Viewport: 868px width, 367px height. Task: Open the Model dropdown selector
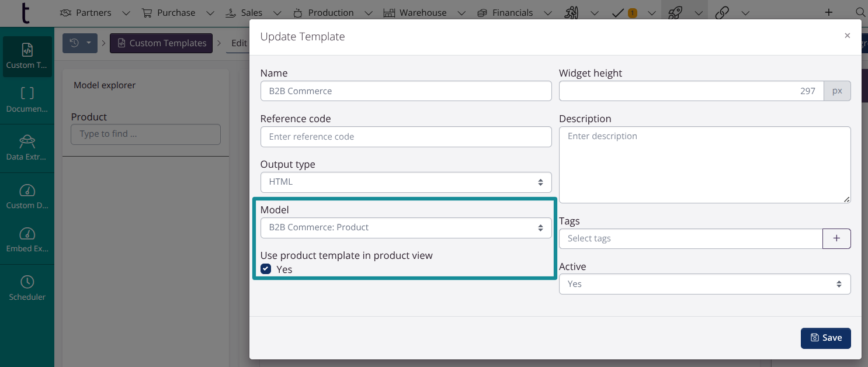405,228
